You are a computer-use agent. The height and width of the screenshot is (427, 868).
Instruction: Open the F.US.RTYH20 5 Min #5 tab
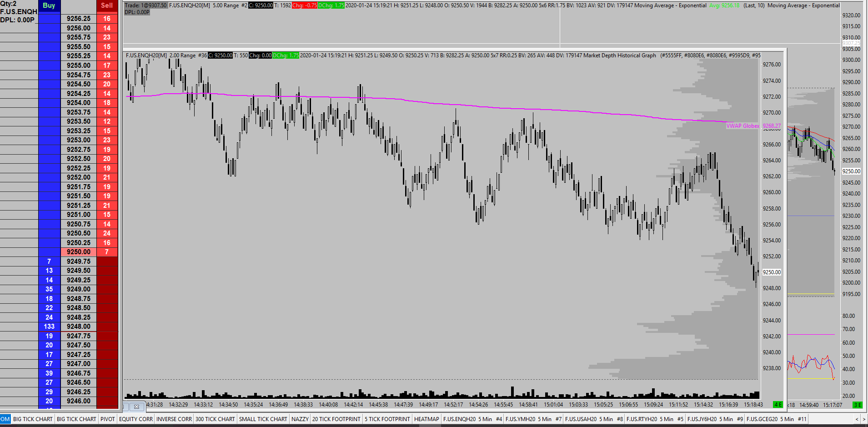click(x=655, y=419)
